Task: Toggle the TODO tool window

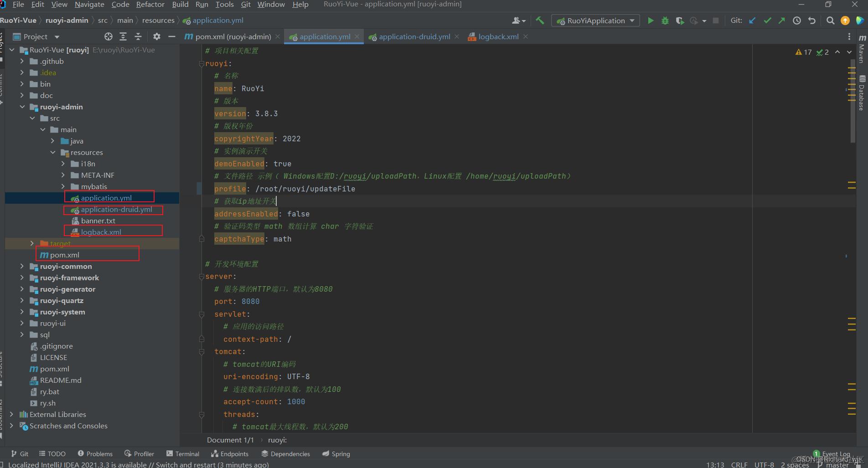Action: (x=52, y=453)
